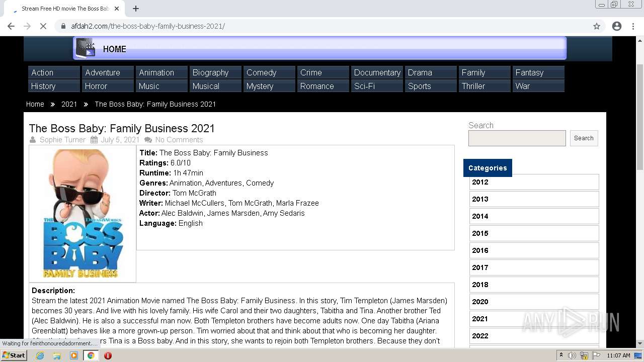Open category 2016
This screenshot has height=362, width=644.
pos(534,250)
